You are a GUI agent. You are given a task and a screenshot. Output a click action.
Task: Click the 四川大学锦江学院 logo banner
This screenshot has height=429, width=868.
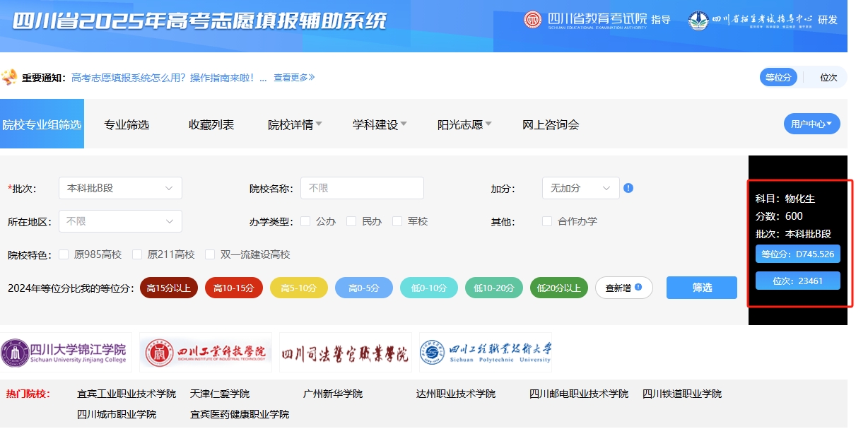click(x=66, y=352)
